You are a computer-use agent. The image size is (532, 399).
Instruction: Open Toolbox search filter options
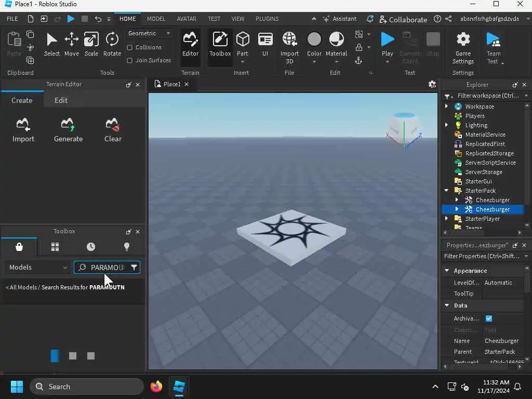coord(134,268)
